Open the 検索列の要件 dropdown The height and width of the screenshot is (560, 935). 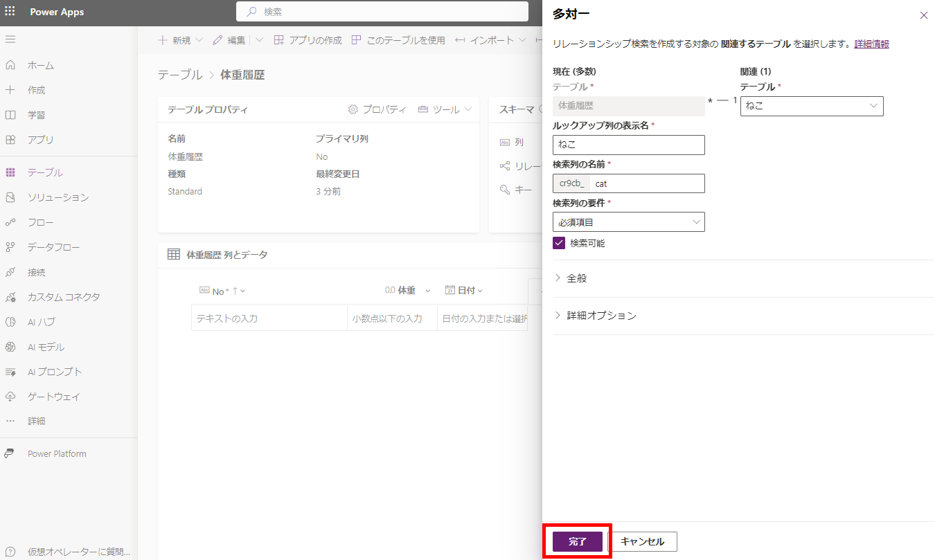628,222
